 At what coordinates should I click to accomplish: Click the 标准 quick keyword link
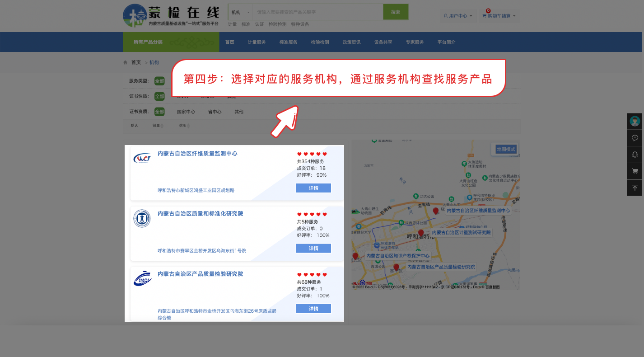[246, 24]
